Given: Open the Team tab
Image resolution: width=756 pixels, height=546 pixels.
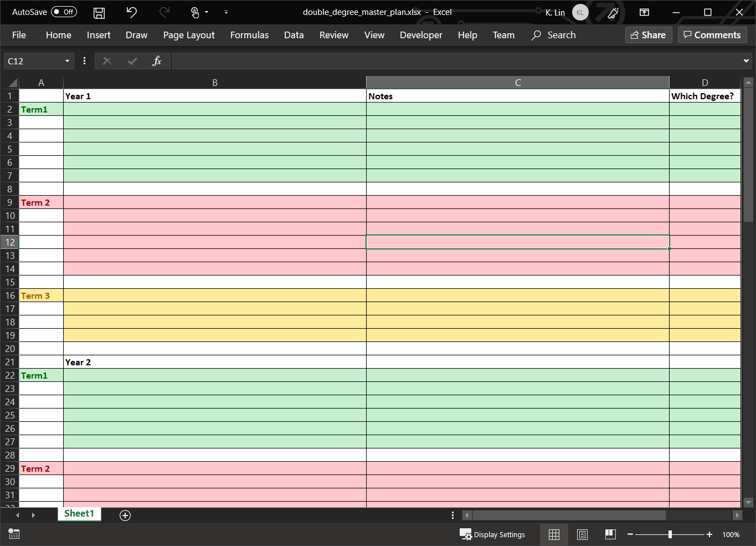Looking at the screenshot, I should [503, 35].
